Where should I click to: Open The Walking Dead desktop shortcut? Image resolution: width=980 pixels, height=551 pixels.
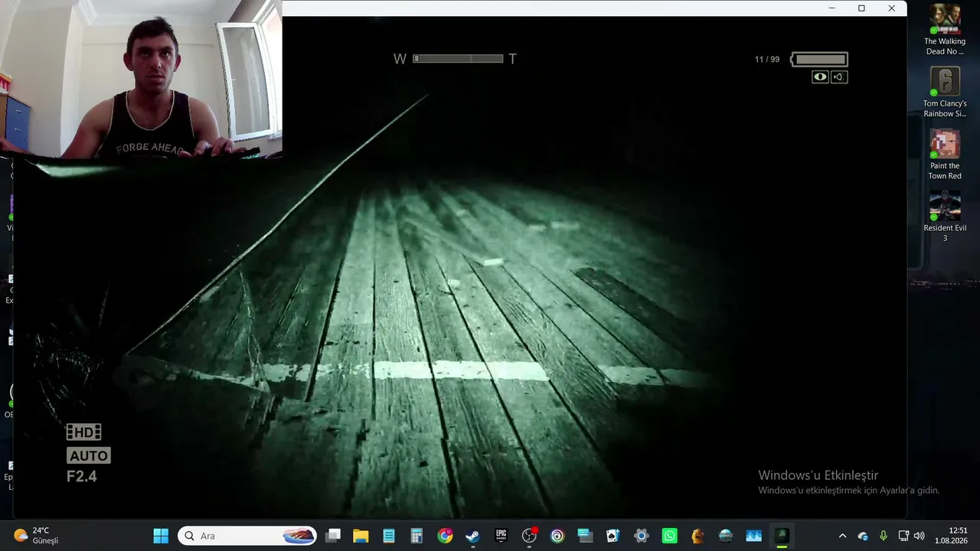point(945,30)
